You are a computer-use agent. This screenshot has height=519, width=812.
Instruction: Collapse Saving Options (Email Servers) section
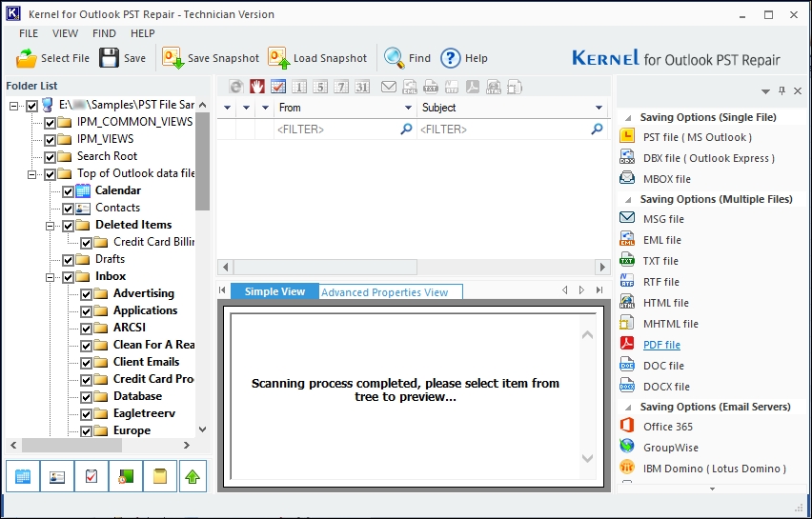click(628, 408)
